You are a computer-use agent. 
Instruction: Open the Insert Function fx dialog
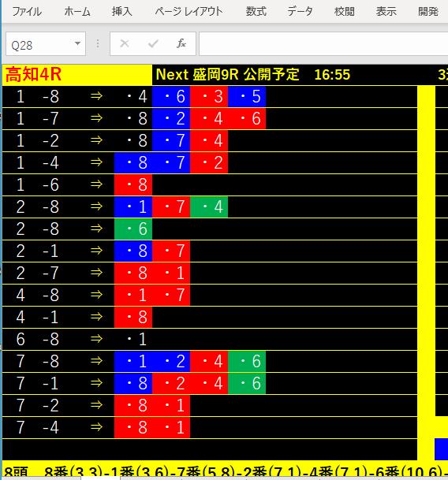coord(181,44)
